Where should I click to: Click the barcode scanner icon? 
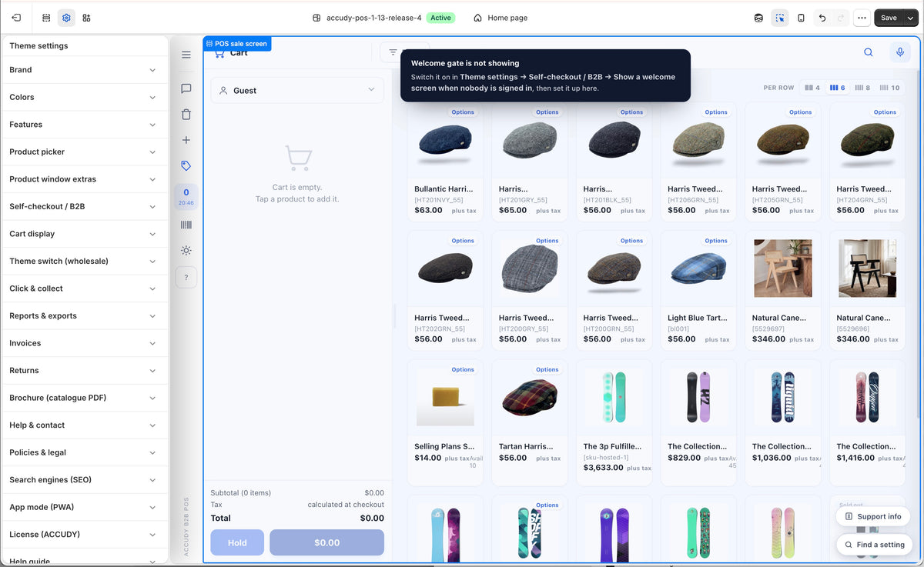point(186,225)
